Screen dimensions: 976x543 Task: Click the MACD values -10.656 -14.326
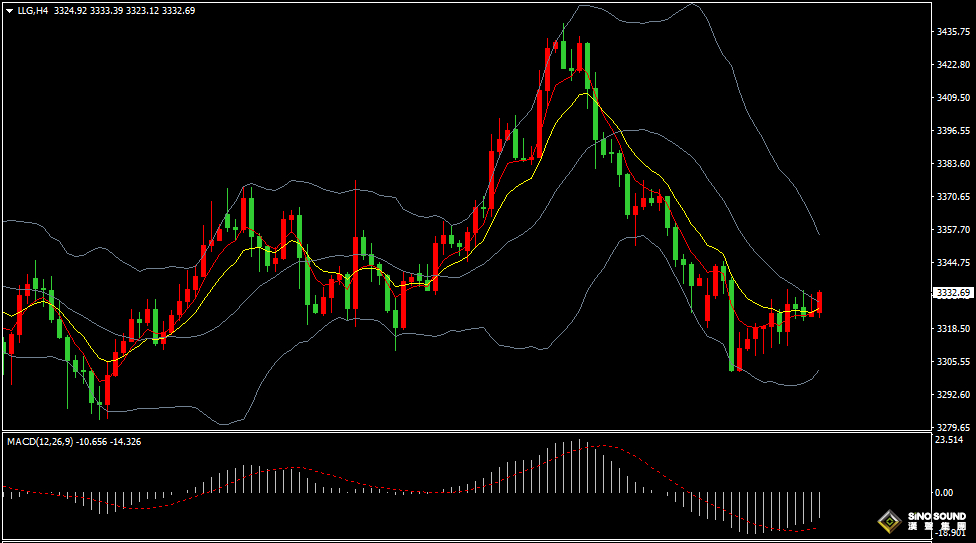(x=113, y=441)
